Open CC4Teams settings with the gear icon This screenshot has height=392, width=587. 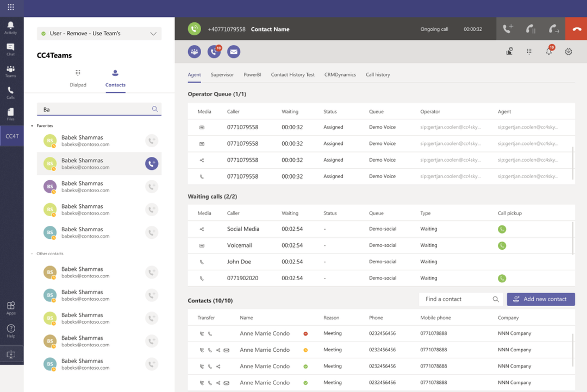coord(568,50)
